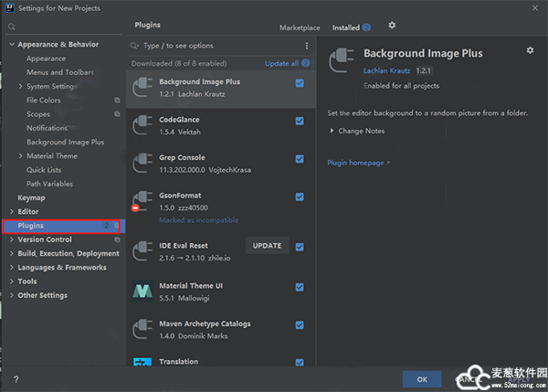This screenshot has width=548, height=392.
Task: Open the Plugin homepage link
Action: [357, 163]
